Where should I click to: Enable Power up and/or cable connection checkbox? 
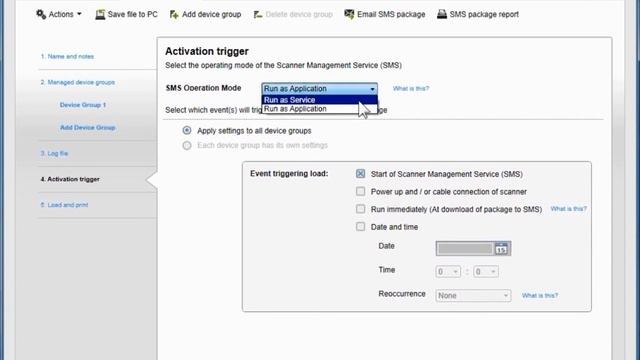pos(360,191)
